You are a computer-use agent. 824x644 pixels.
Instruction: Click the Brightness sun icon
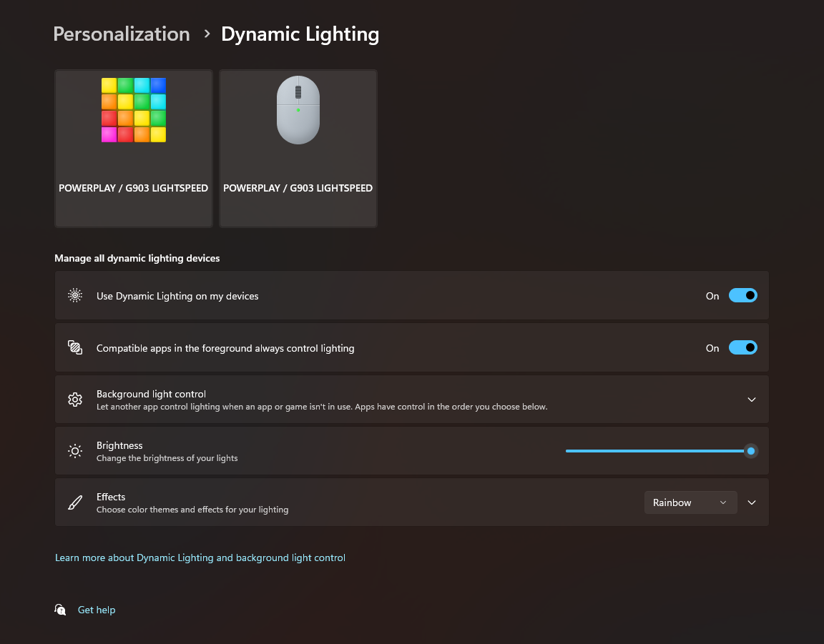(75, 451)
